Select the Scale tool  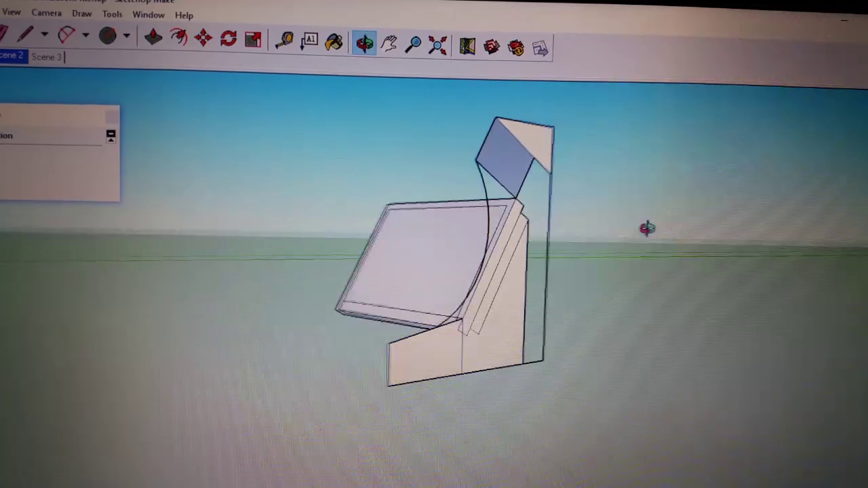253,39
